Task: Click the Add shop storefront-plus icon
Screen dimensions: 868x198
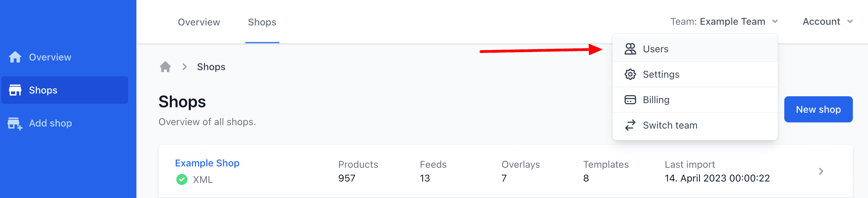Action: (x=15, y=123)
